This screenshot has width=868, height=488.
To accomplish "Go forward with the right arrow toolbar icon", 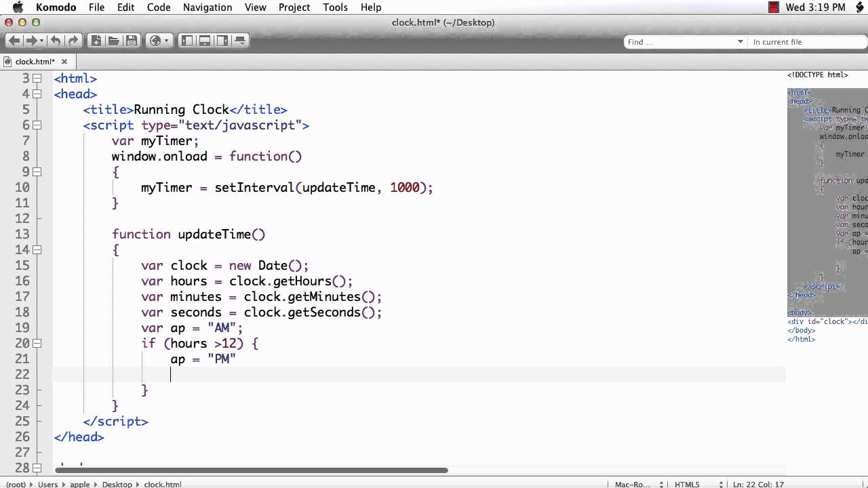I will [31, 41].
